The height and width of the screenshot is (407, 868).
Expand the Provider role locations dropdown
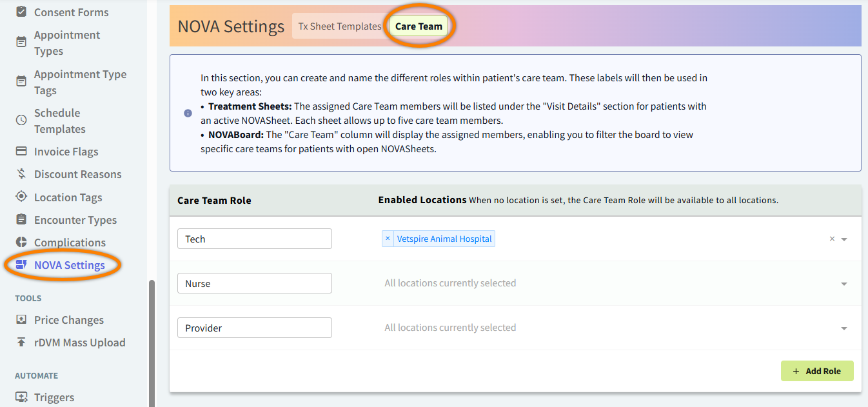[844, 328]
